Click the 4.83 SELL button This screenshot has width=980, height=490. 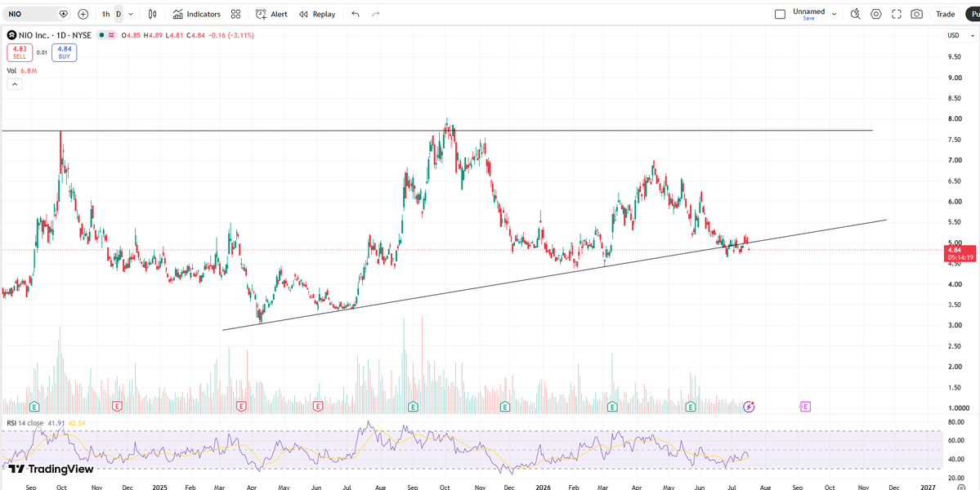pyautogui.click(x=20, y=52)
